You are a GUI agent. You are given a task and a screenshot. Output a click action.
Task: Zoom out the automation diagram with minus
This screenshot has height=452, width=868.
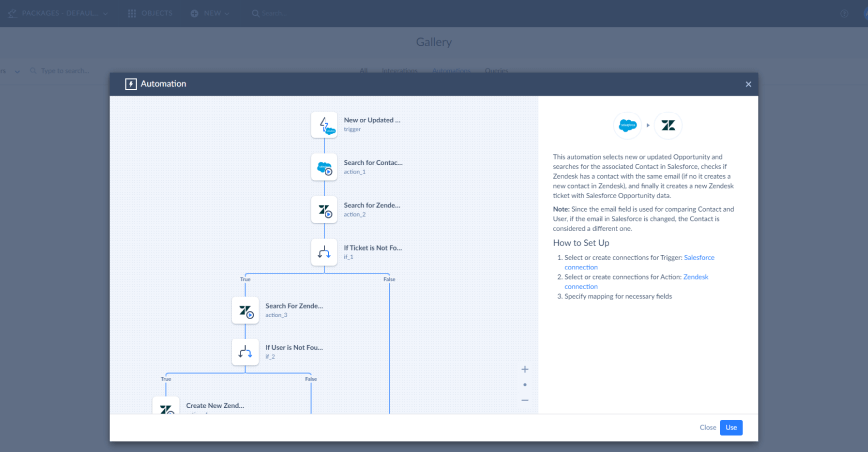pos(525,400)
